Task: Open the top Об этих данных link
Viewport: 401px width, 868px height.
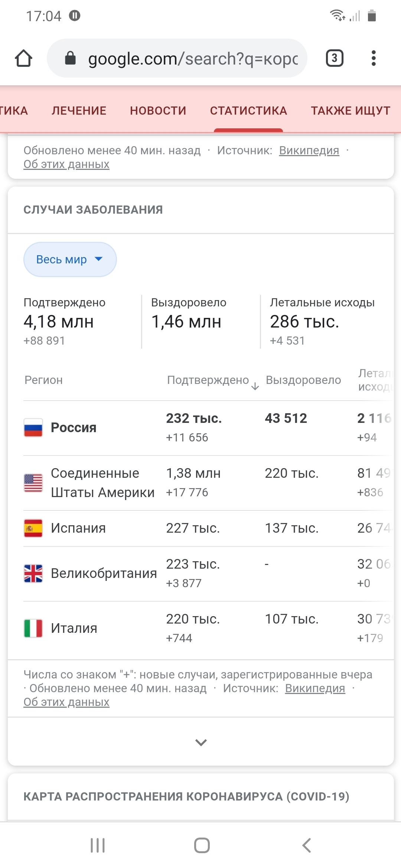Action: coord(66,164)
